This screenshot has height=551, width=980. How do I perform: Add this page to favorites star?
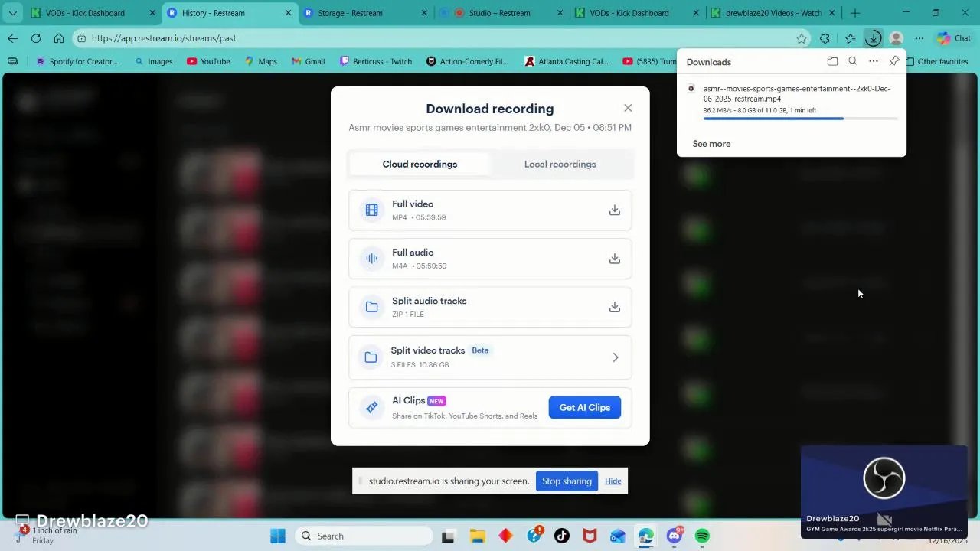tap(802, 38)
